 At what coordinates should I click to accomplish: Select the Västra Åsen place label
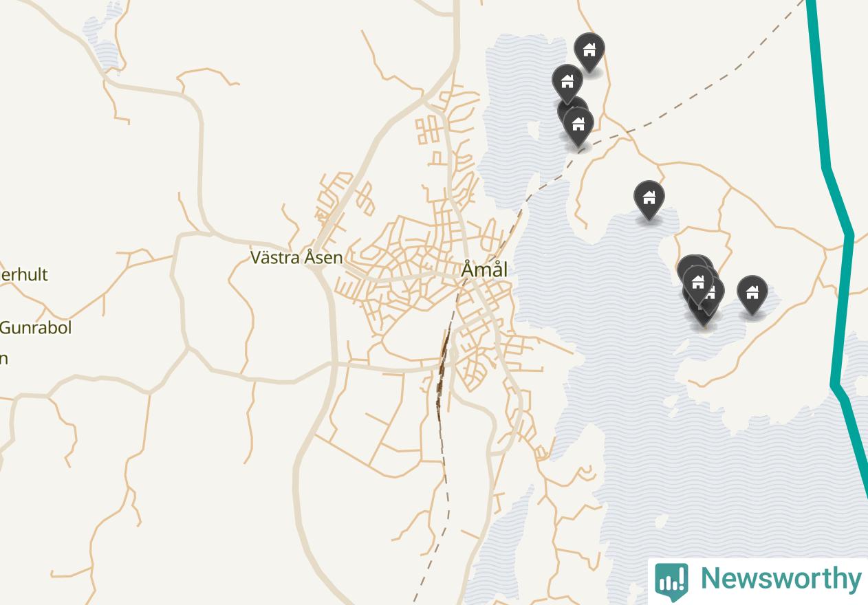pyautogui.click(x=296, y=258)
